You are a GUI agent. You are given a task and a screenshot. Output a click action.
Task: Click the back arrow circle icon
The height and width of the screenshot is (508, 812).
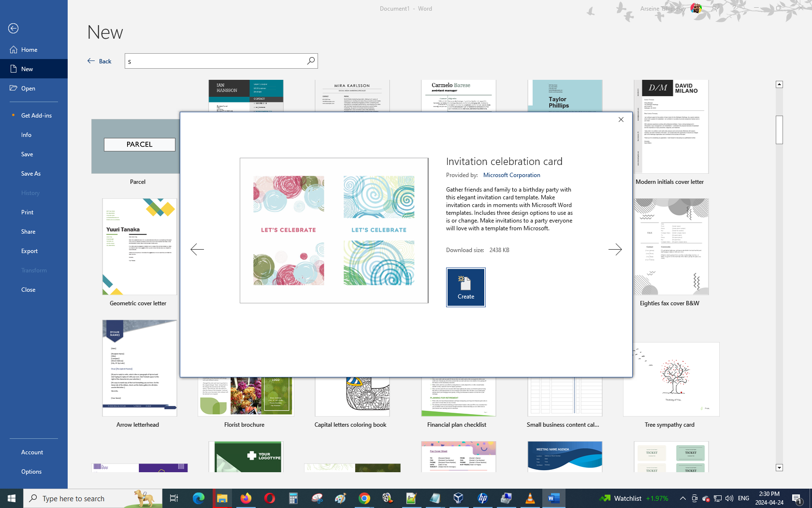pyautogui.click(x=14, y=29)
